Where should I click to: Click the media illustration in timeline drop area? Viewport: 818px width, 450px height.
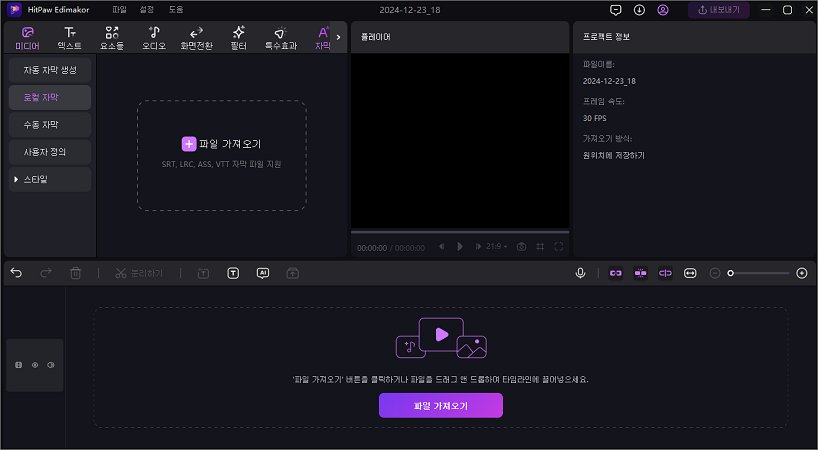[x=441, y=338]
